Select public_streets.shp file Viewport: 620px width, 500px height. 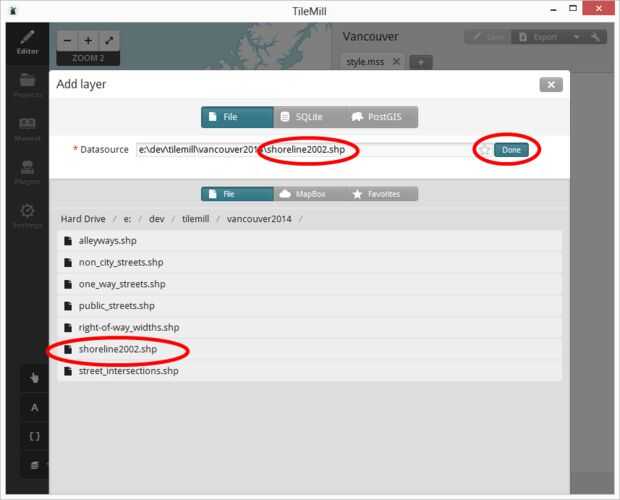pyautogui.click(x=309, y=306)
